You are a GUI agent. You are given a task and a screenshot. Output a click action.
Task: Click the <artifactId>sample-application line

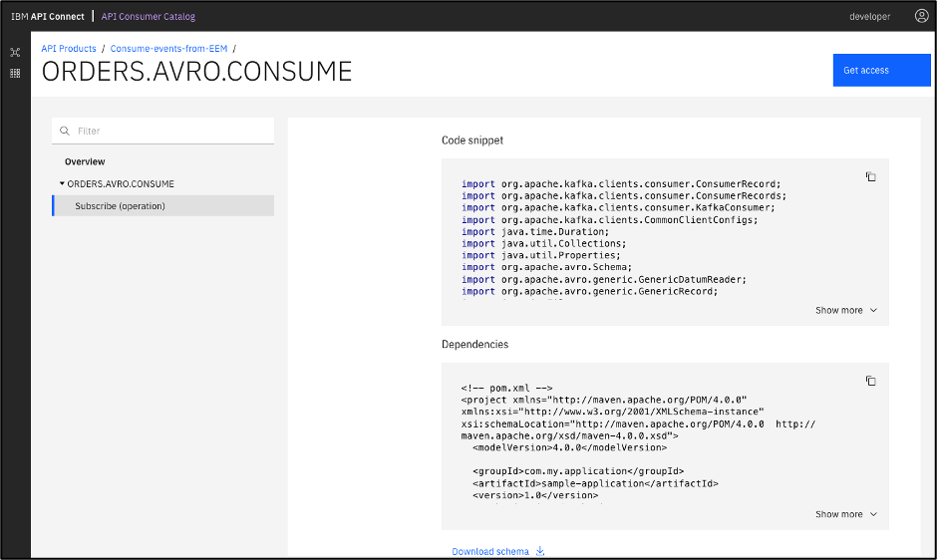coord(595,483)
